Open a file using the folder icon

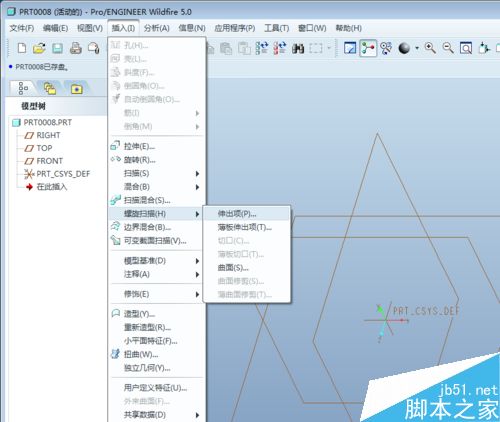(x=40, y=48)
